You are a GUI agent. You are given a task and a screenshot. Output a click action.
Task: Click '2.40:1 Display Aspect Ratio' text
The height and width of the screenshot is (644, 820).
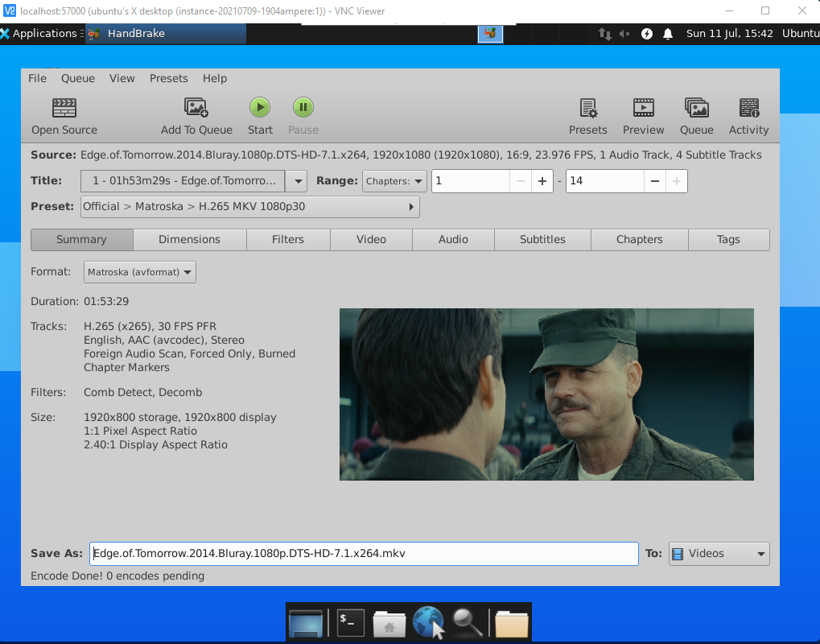pyautogui.click(x=156, y=444)
